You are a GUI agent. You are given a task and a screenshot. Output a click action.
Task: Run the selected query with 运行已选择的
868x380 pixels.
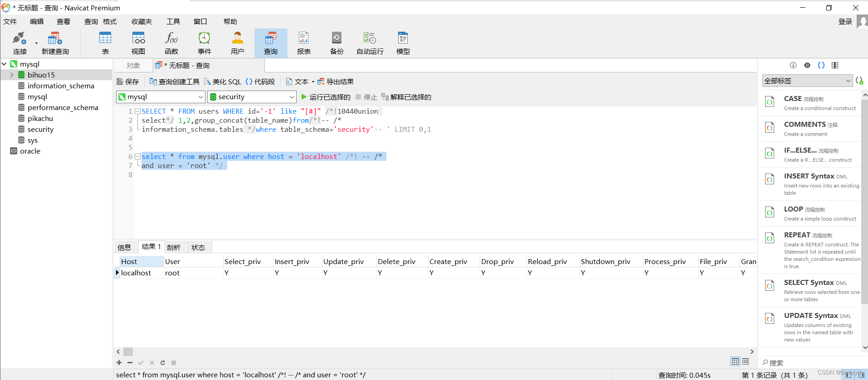(326, 97)
